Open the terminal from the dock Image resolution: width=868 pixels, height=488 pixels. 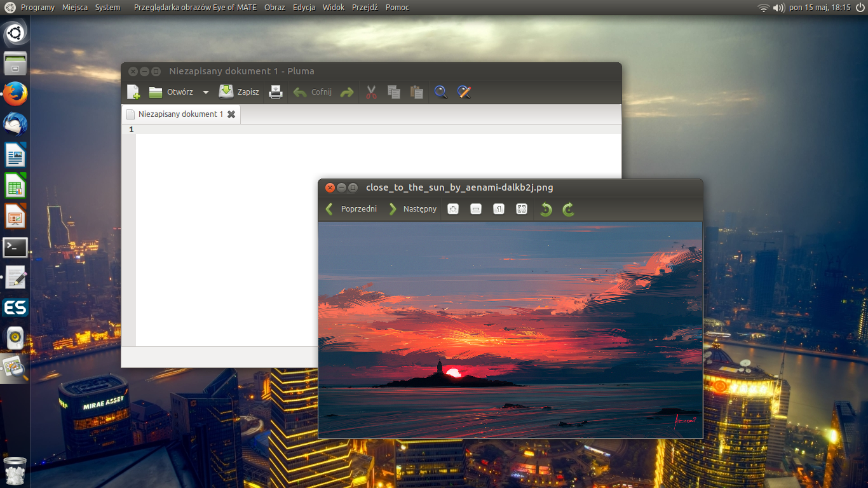click(x=15, y=247)
